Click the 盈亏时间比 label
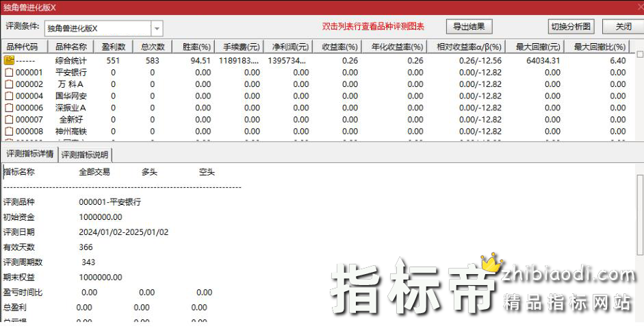This screenshot has height=333, width=644. point(23,293)
